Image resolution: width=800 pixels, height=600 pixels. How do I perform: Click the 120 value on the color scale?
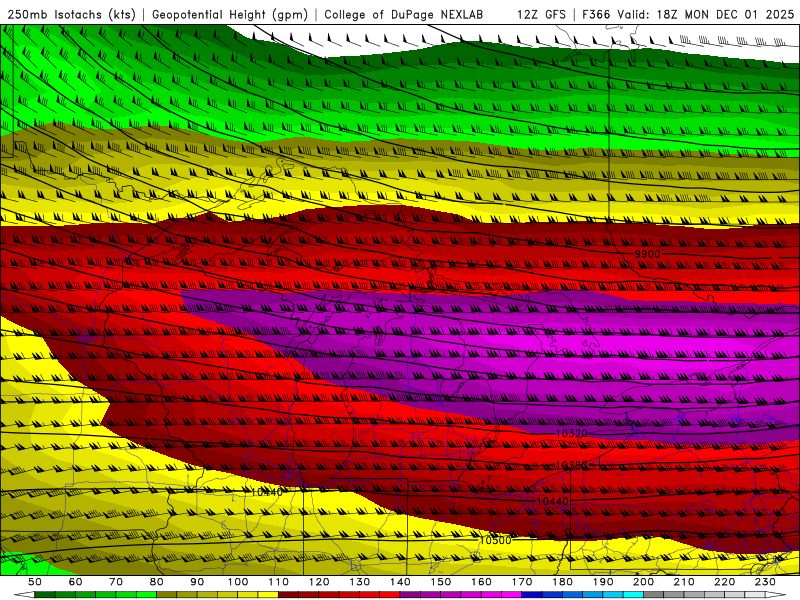(319, 582)
